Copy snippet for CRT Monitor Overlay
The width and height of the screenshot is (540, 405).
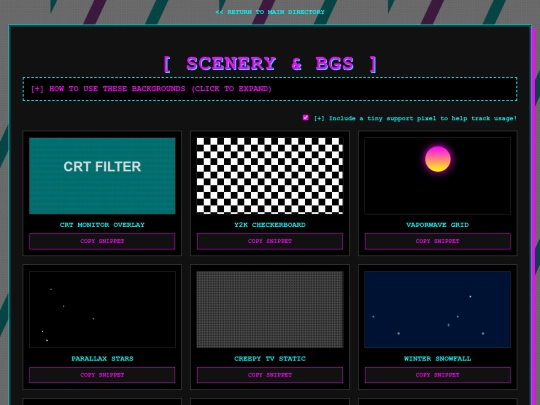pyautogui.click(x=102, y=241)
